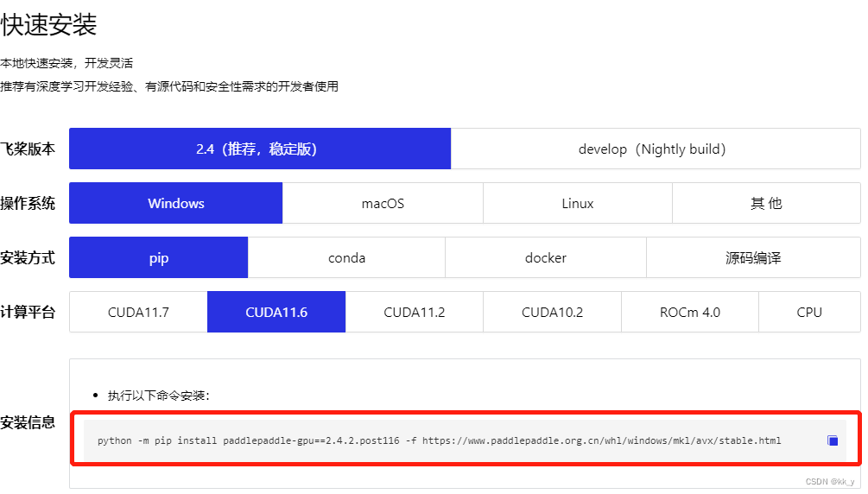Pick ROCm 4.0 compute platform
Viewport: 868px width, 494px height.
(690, 312)
